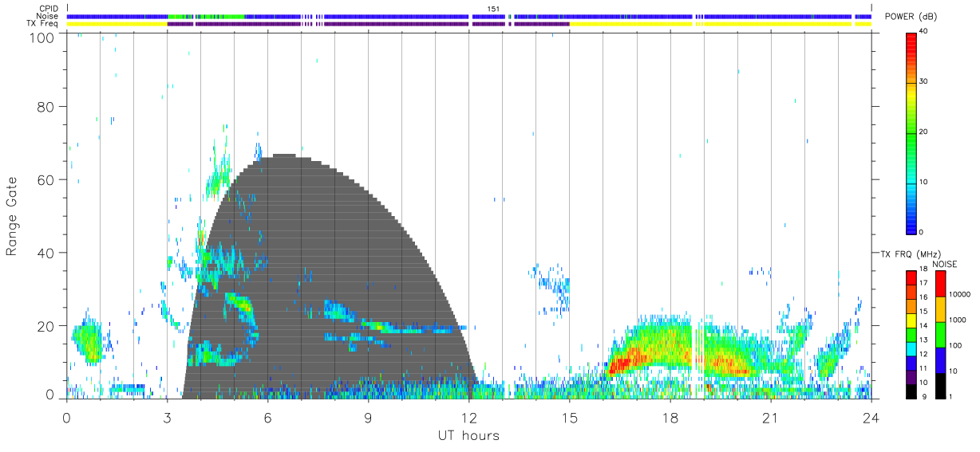
Task: Click the 'POWER (dB)' legend title
Action: pyautogui.click(x=911, y=17)
